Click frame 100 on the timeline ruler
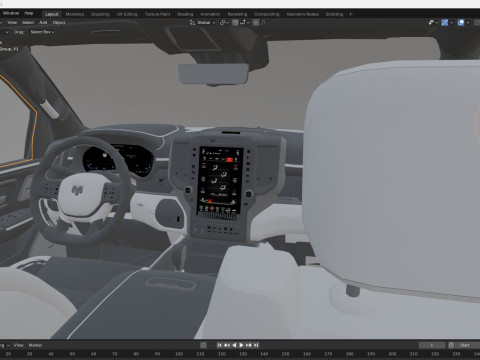This screenshot has width=480, height=360. tap(179, 354)
